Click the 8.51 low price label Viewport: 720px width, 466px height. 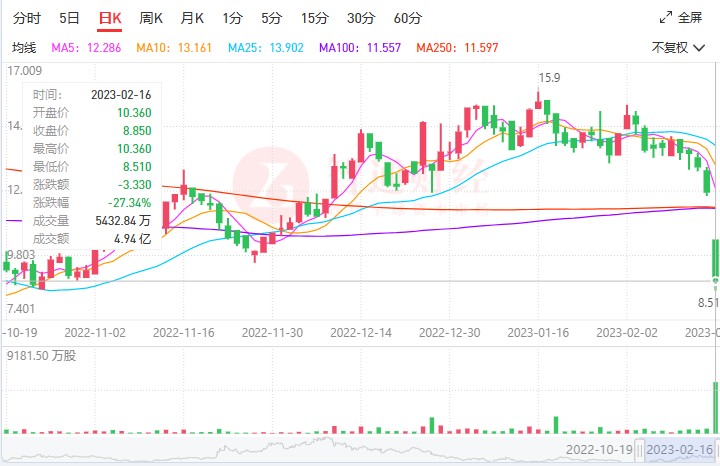coord(708,303)
